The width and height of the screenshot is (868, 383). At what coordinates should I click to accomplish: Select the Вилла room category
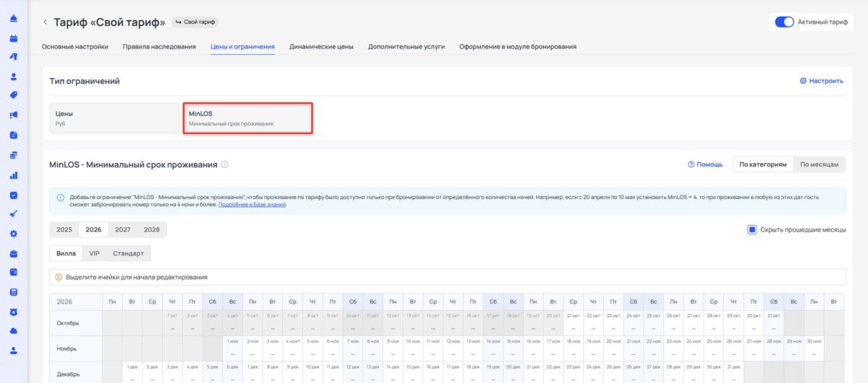point(66,253)
